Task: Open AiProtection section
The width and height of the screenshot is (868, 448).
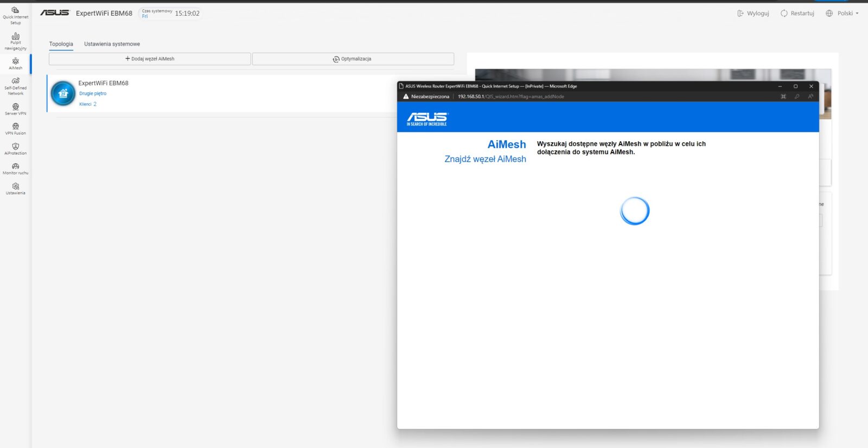Action: (x=15, y=149)
